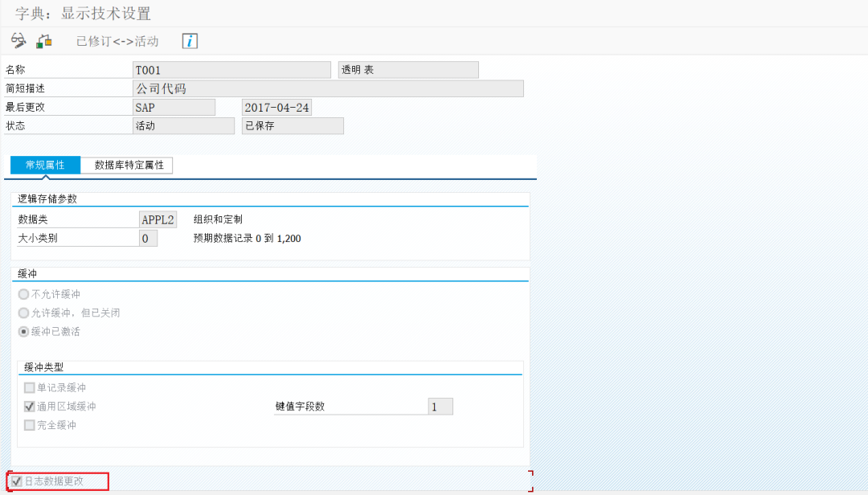Click the 简短描述 field showing 公司代码
The height and width of the screenshot is (495, 868).
328,88
